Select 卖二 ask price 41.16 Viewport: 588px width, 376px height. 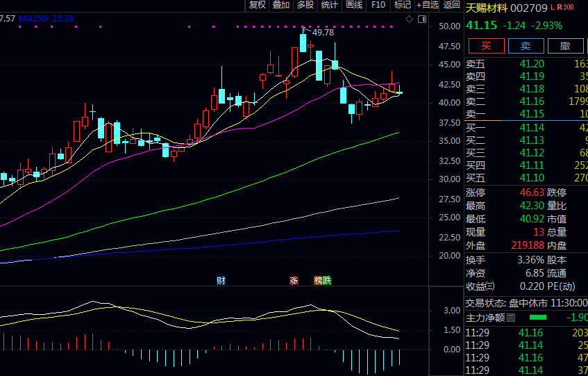click(x=532, y=101)
